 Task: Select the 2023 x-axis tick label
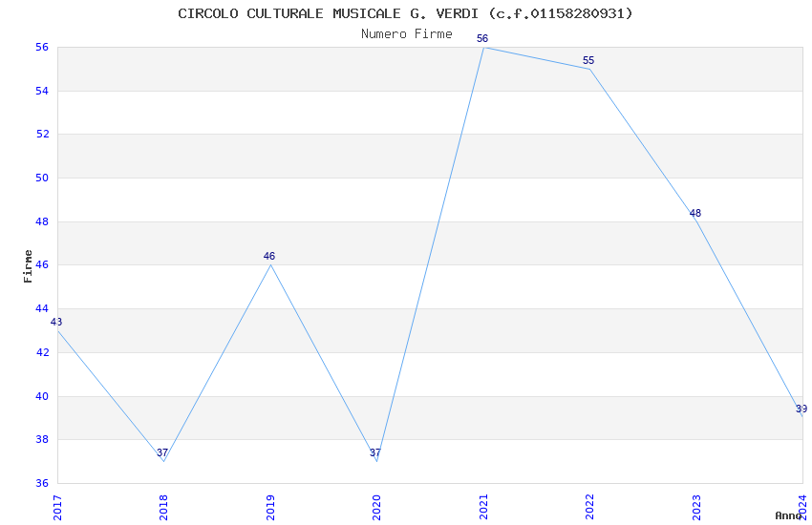point(696,508)
